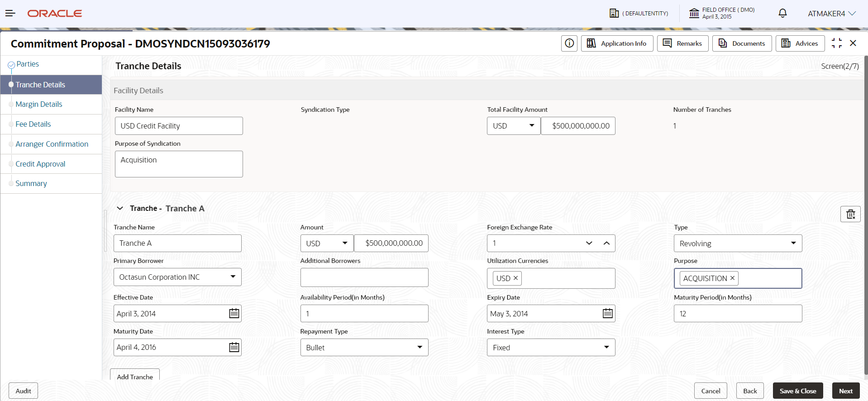Collapse the Tranche A section

pos(120,208)
